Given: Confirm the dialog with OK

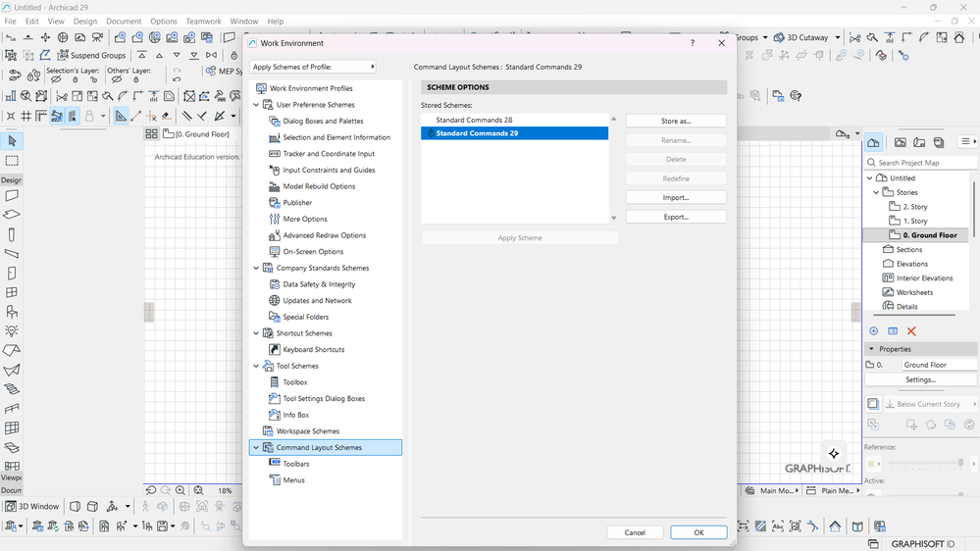Looking at the screenshot, I should coord(698,532).
